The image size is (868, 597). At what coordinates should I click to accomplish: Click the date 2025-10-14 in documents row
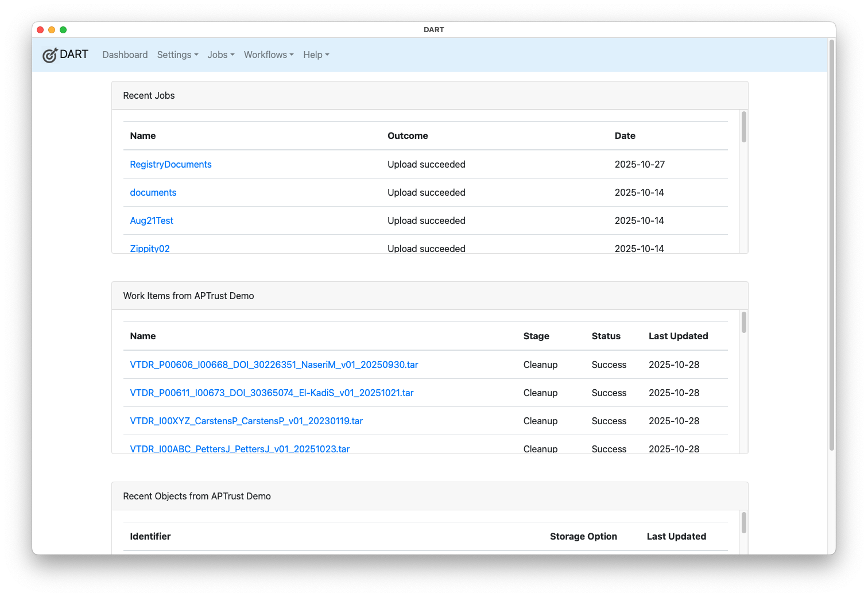click(x=640, y=192)
